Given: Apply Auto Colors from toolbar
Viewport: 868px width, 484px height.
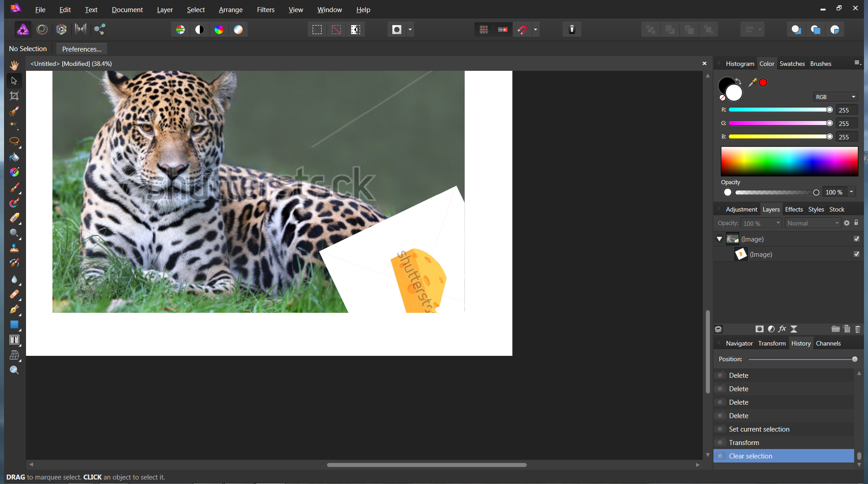Looking at the screenshot, I should click(219, 30).
